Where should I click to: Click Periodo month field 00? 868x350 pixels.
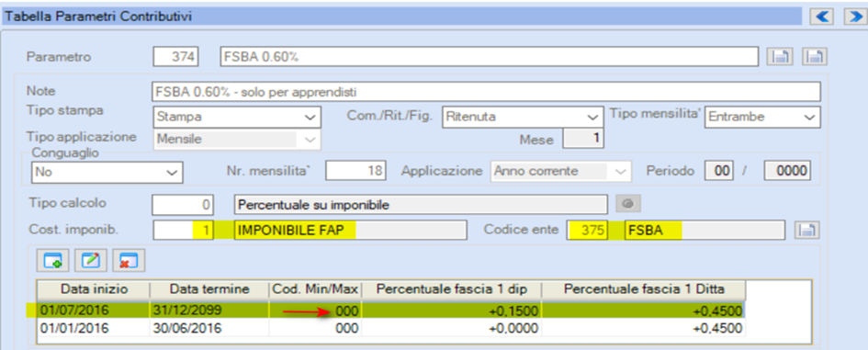pyautogui.click(x=720, y=171)
